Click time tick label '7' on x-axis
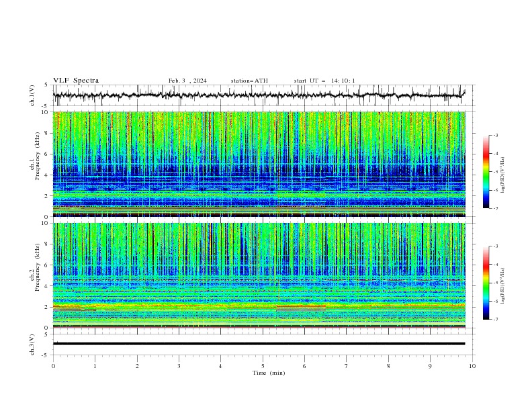The height and width of the screenshot is (411, 532). [x=347, y=366]
